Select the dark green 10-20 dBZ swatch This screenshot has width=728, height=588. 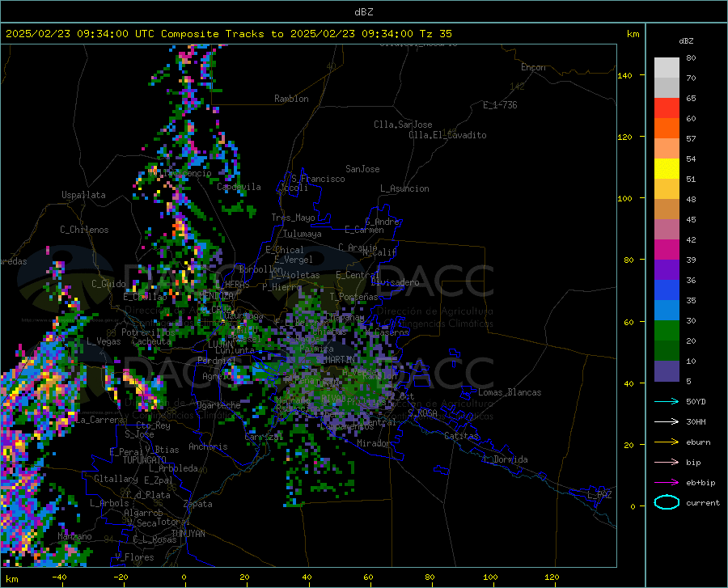pyautogui.click(x=667, y=351)
